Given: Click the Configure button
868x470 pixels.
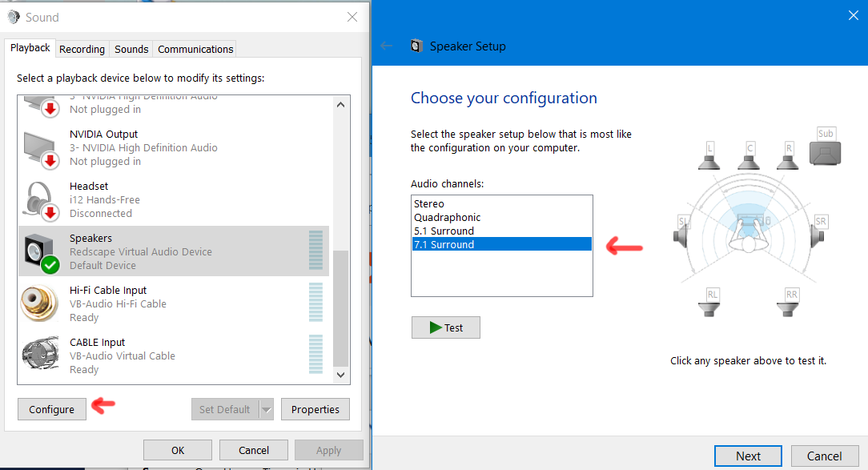Looking at the screenshot, I should click(x=51, y=409).
